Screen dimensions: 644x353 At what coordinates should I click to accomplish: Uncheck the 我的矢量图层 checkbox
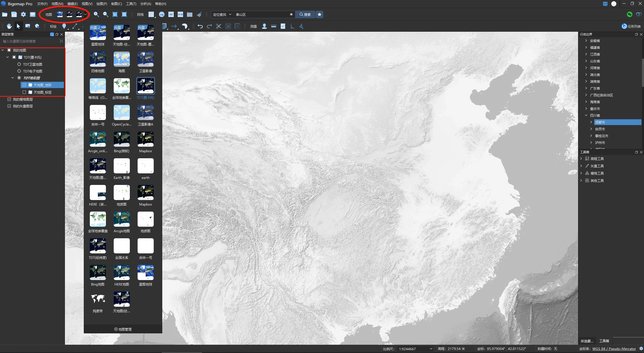(x=9, y=106)
